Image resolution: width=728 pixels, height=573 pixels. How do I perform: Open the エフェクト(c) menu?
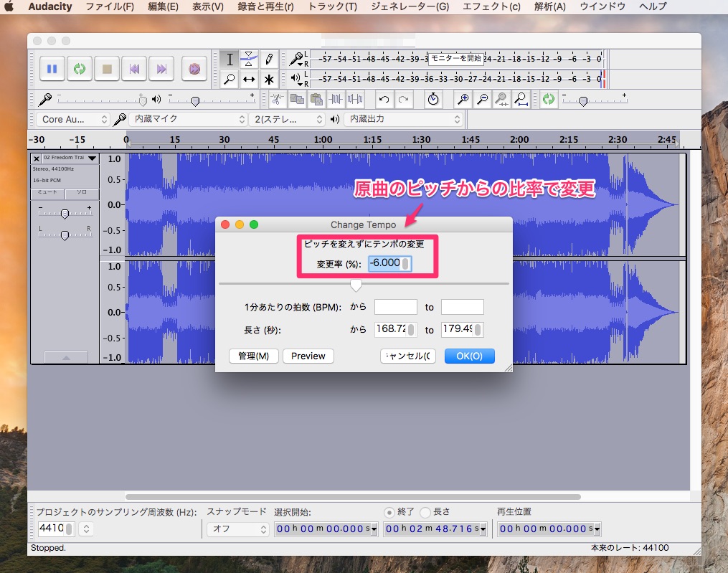[x=492, y=6]
